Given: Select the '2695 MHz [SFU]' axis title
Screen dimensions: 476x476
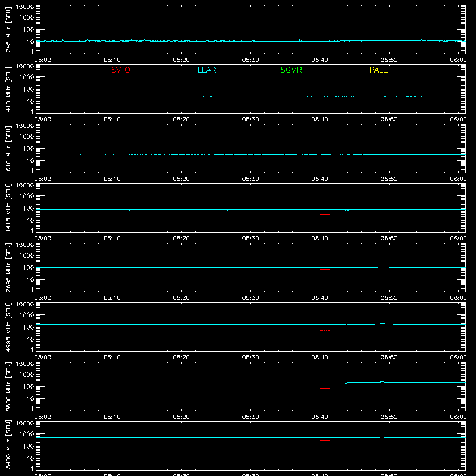Looking at the screenshot, I should pyautogui.click(x=8, y=267).
